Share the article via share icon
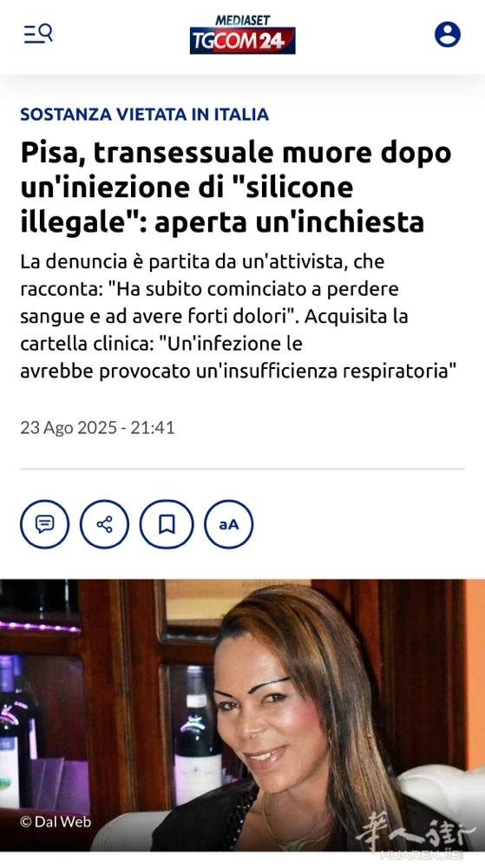 (104, 523)
